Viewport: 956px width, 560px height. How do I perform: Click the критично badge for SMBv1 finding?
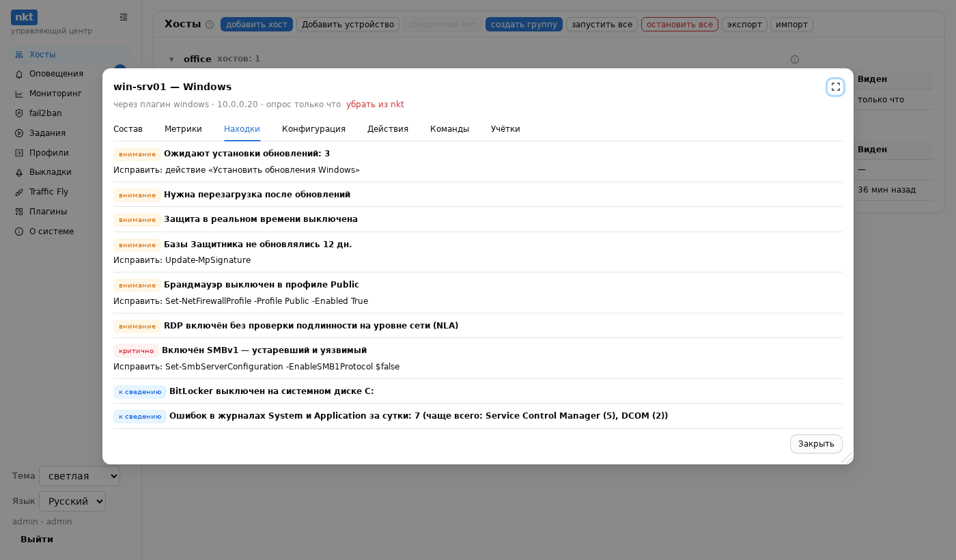(136, 351)
